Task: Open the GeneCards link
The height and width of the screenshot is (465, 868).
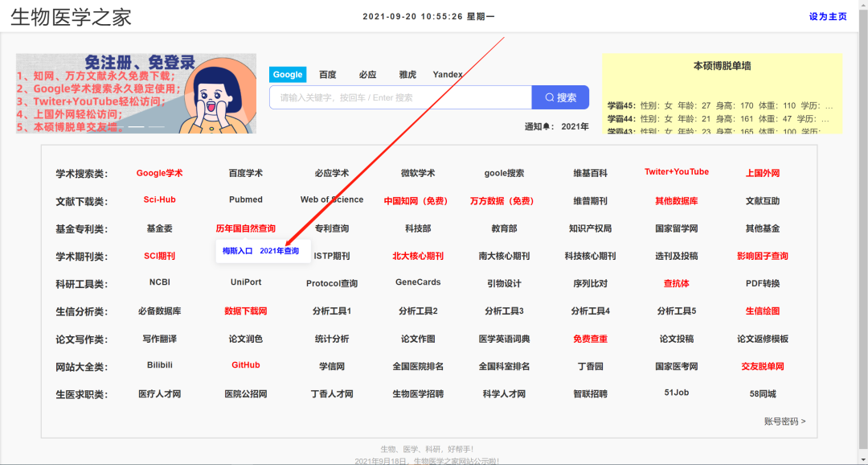Action: [x=418, y=282]
